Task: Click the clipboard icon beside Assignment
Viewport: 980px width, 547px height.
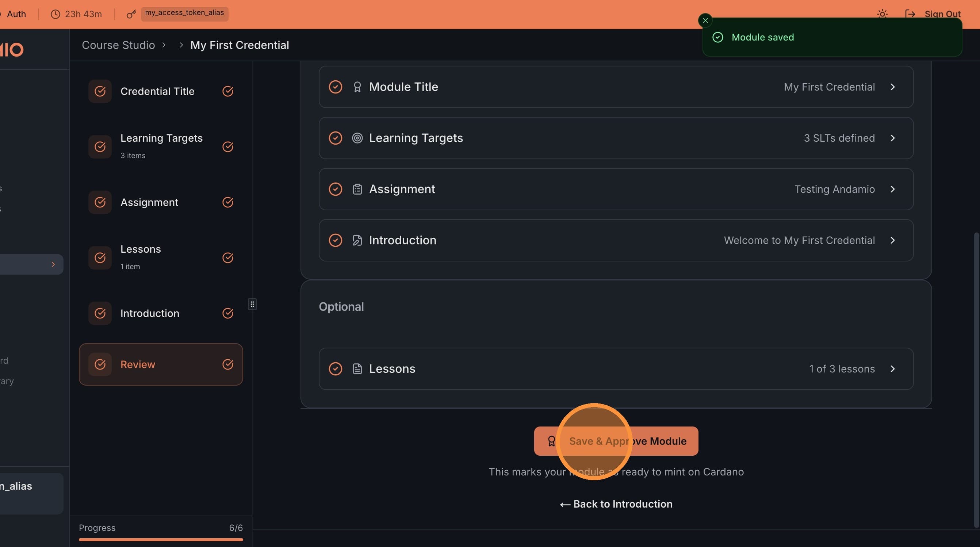Action: pos(357,189)
